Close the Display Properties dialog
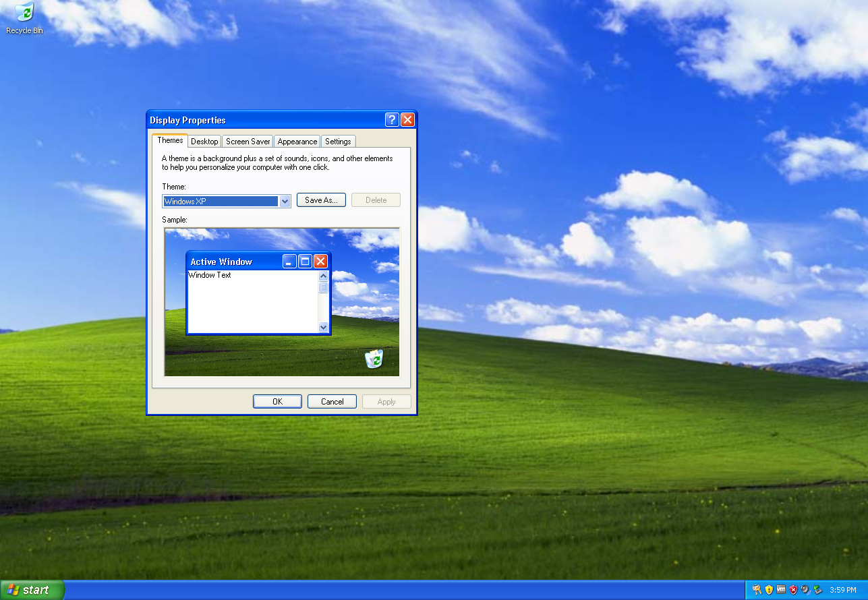The width and height of the screenshot is (868, 600). coord(407,120)
